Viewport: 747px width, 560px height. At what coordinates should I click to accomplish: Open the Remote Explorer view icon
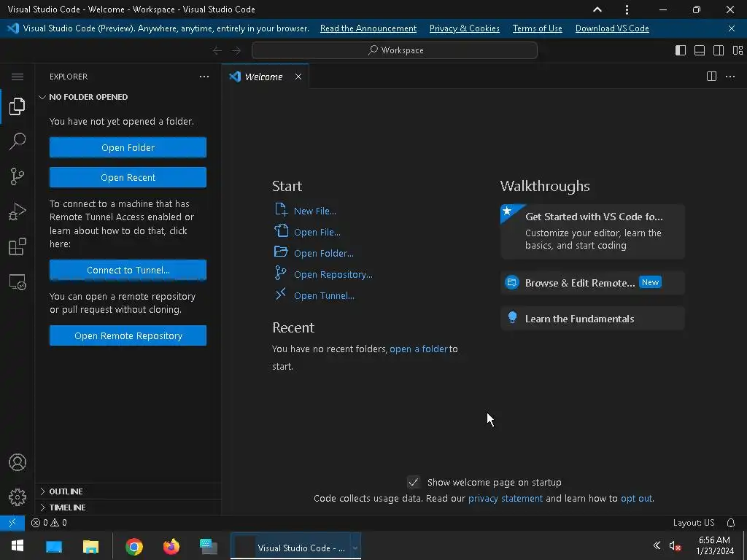pyautogui.click(x=18, y=282)
